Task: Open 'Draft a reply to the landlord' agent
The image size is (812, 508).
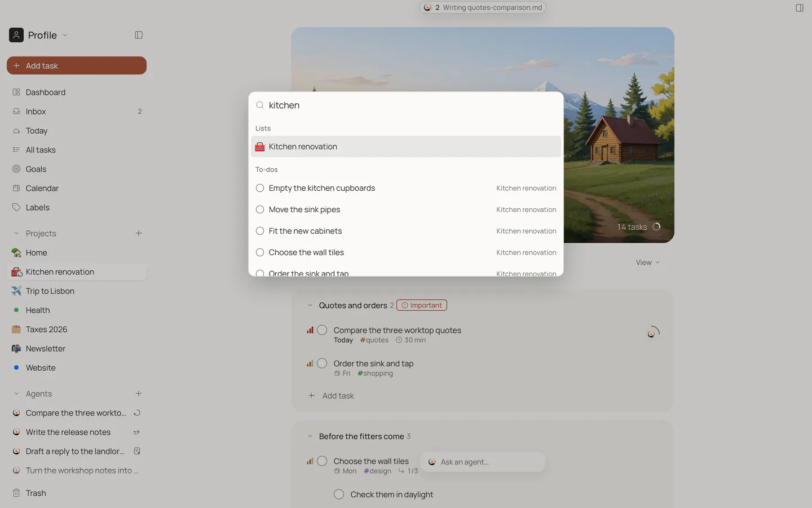Action: coord(77,451)
